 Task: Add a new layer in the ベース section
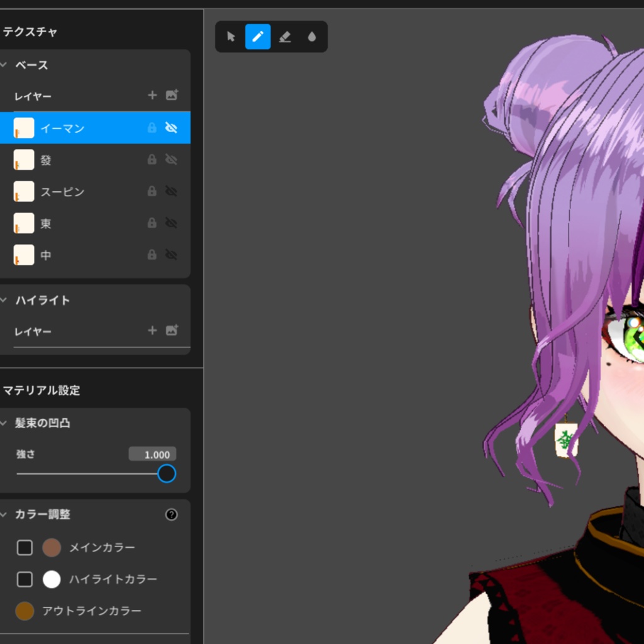point(152,95)
